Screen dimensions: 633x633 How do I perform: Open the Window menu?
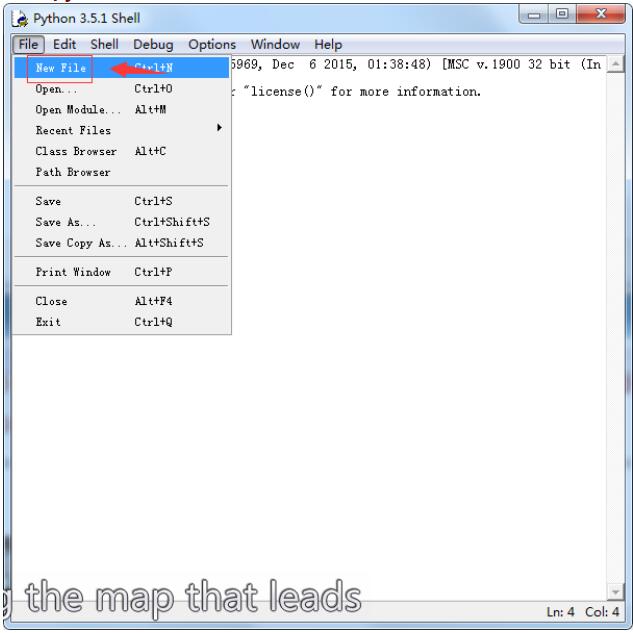pos(275,45)
